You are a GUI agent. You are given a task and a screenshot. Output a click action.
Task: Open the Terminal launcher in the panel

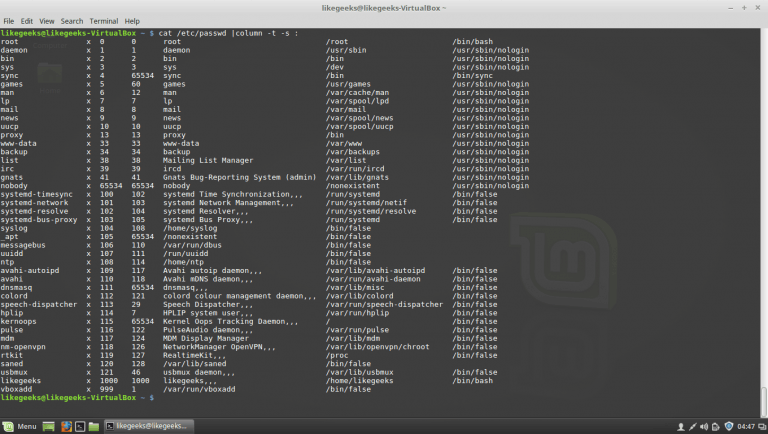tap(80, 426)
